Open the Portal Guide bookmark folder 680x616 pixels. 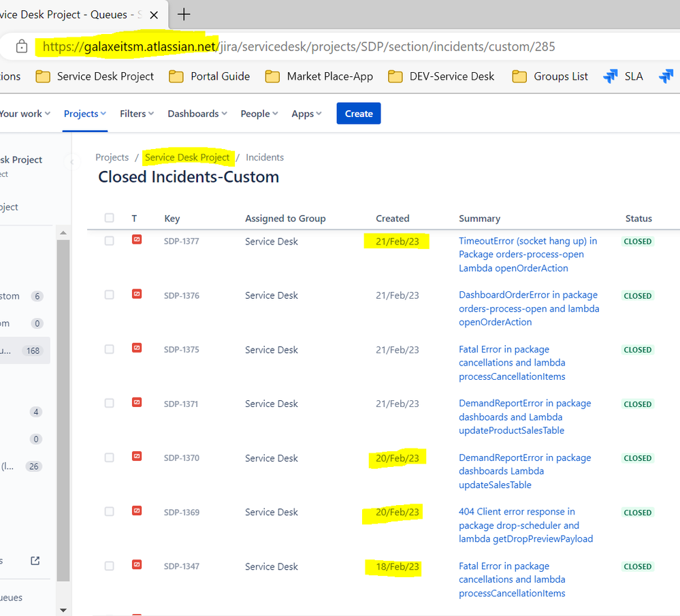pos(209,76)
